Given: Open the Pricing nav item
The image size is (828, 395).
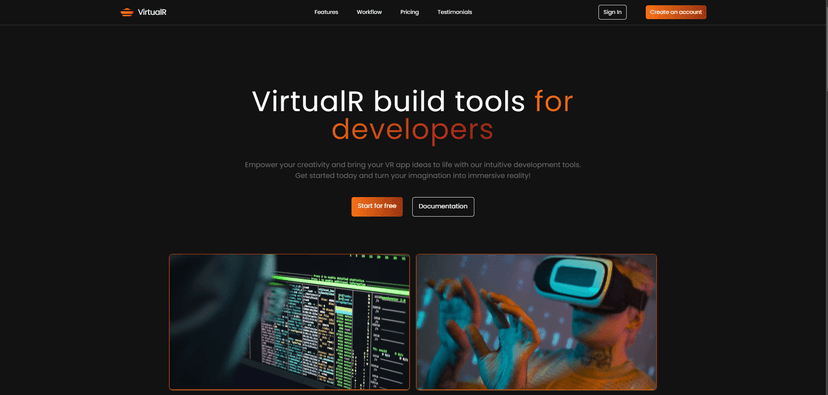Looking at the screenshot, I should (x=410, y=12).
